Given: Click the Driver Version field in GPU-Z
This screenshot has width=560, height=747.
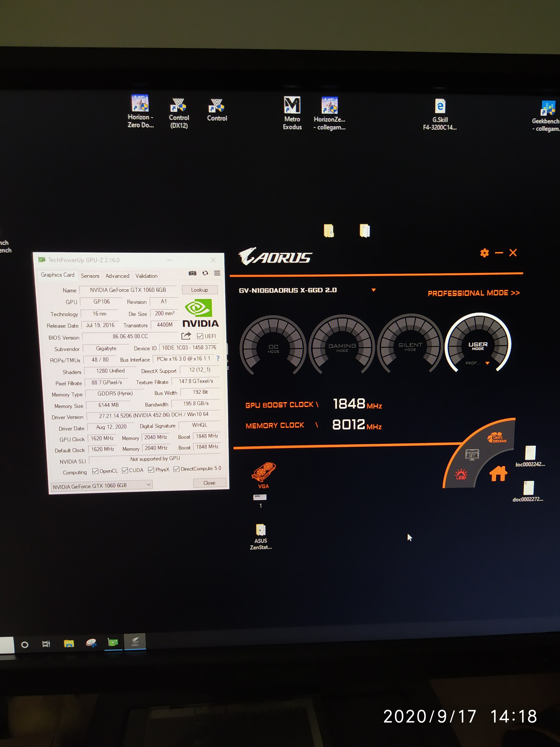Looking at the screenshot, I should point(154,415).
